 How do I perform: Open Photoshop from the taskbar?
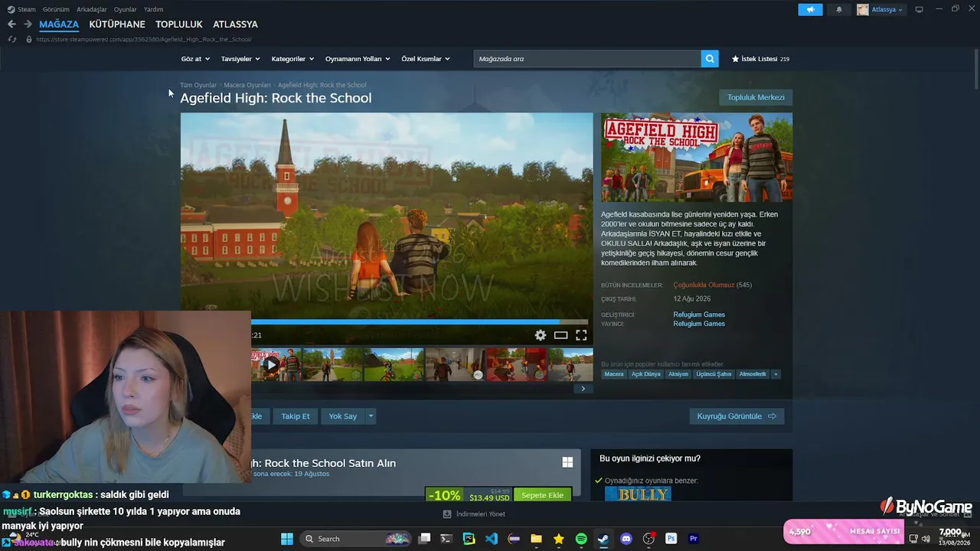[x=671, y=539]
